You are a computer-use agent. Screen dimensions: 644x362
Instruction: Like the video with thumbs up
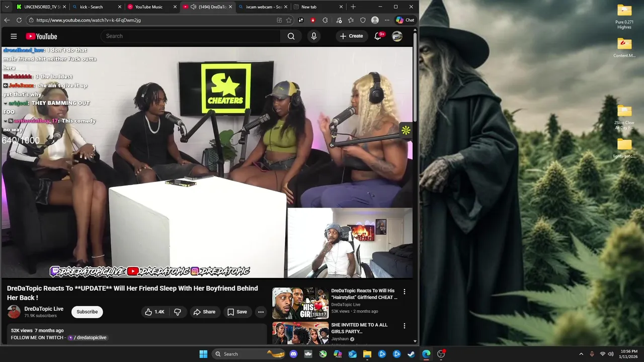pyautogui.click(x=154, y=312)
